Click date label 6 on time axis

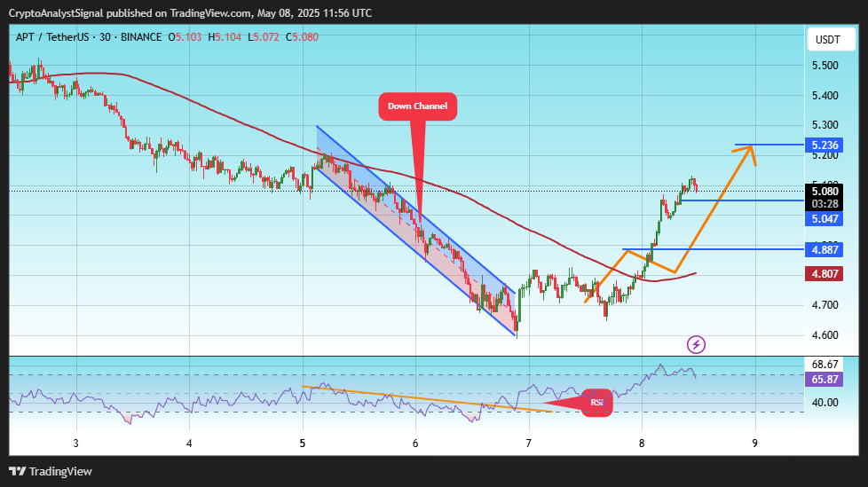[415, 444]
